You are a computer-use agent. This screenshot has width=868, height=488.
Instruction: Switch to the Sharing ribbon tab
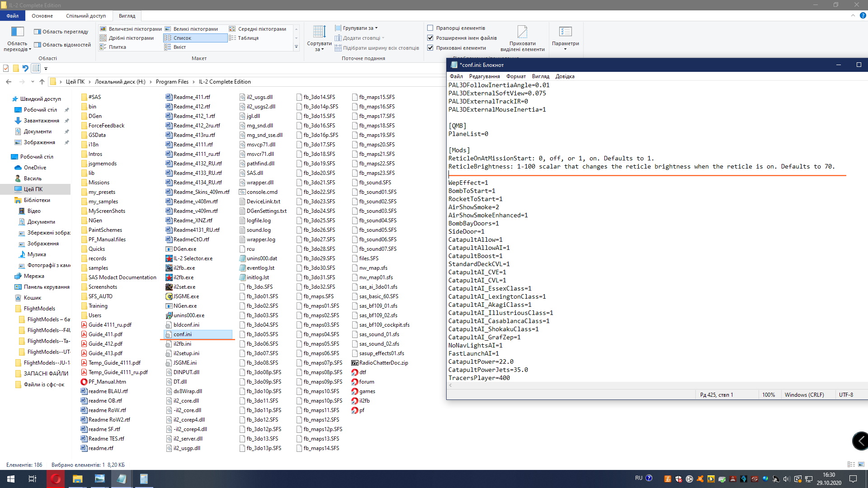coord(85,16)
